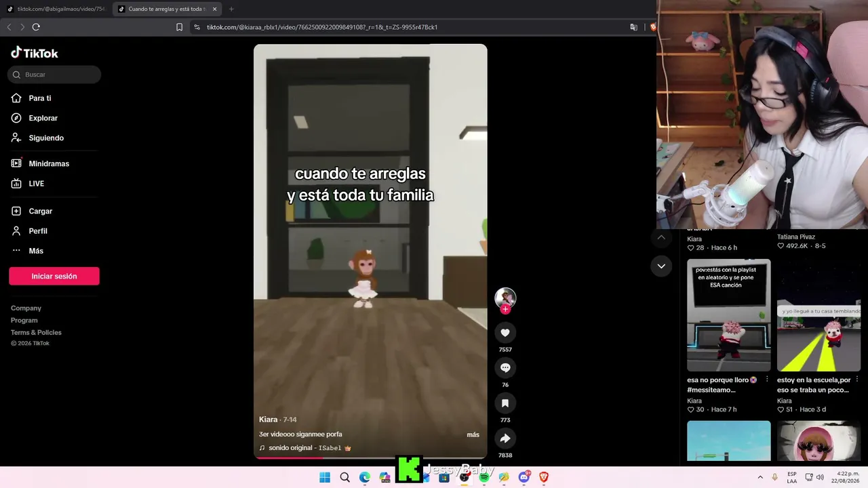Click the Buscar search field
The image size is (868, 488).
(54, 75)
